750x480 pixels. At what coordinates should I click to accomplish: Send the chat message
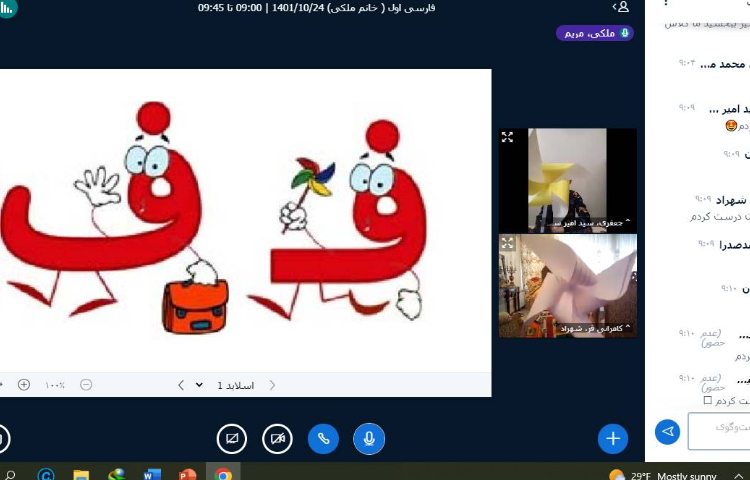(667, 432)
